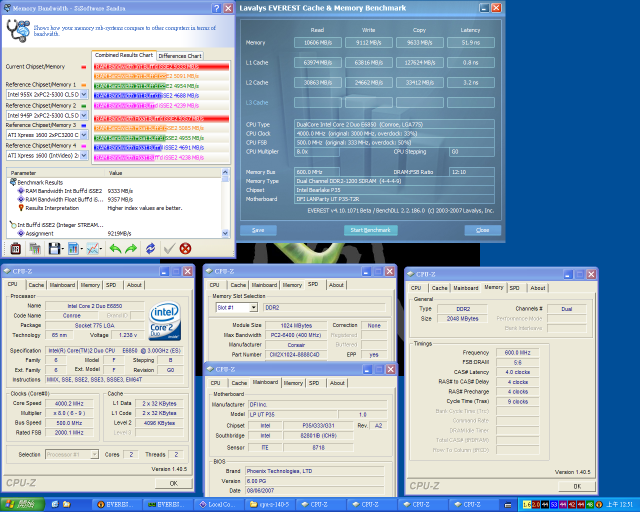
Task: Click the CPU-Z memory Frequency 600.0 MHz value
Action: 518,352
